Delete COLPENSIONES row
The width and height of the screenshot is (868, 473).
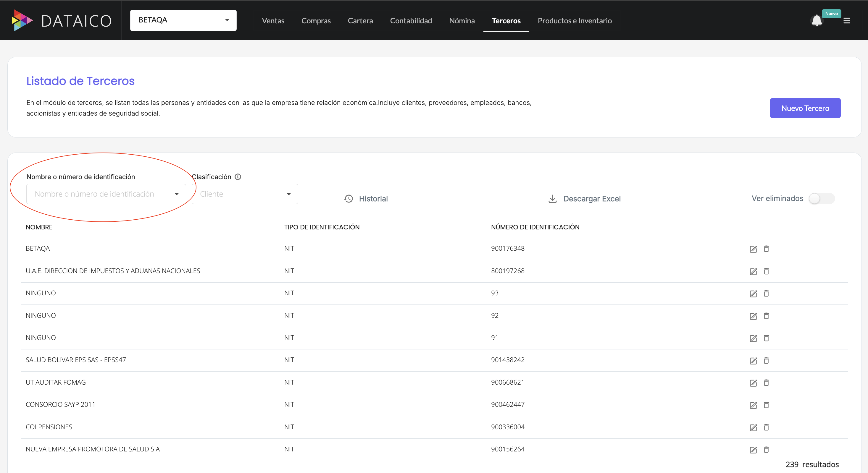(x=766, y=427)
